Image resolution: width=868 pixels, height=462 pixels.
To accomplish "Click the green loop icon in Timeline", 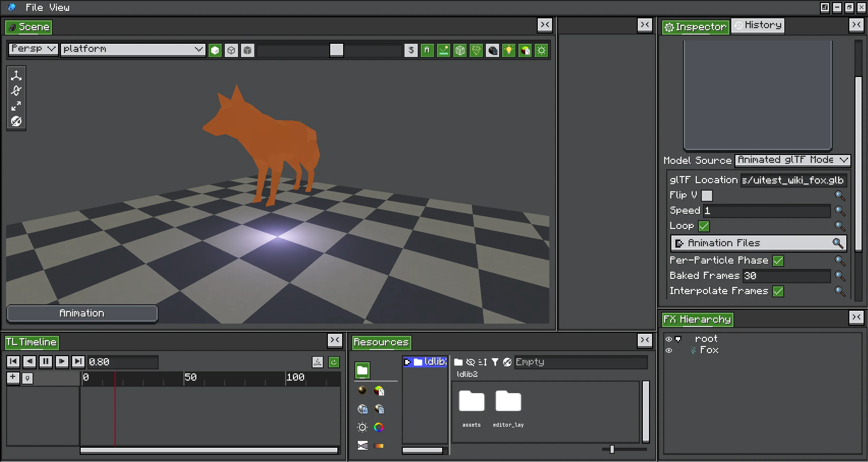I will coord(334,362).
